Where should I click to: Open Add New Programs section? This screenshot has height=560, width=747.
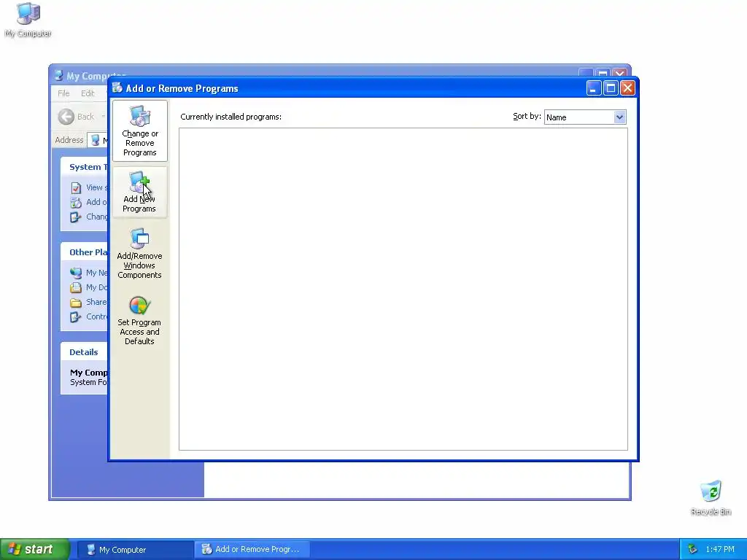click(139, 192)
